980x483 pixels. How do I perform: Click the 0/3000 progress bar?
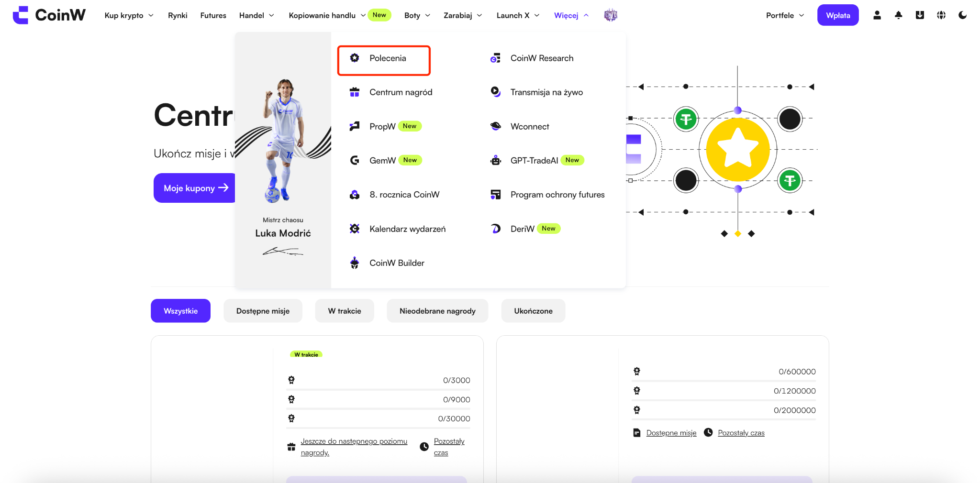pyautogui.click(x=379, y=390)
